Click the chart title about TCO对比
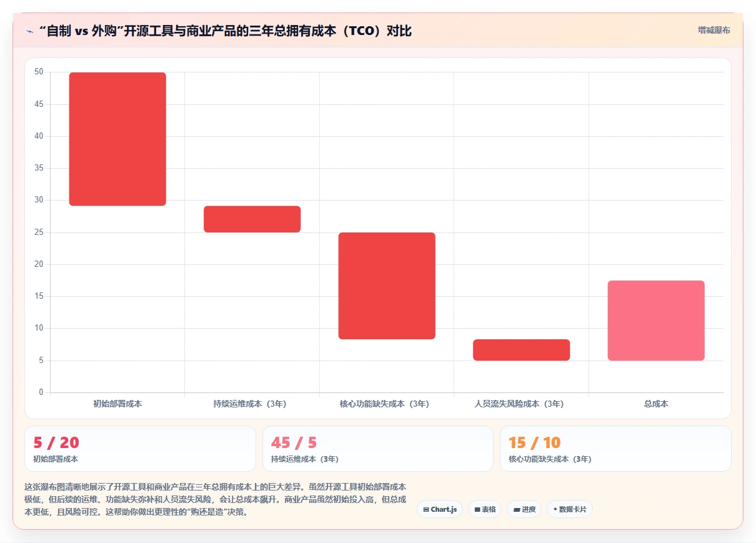This screenshot has width=756, height=543. tap(225, 31)
